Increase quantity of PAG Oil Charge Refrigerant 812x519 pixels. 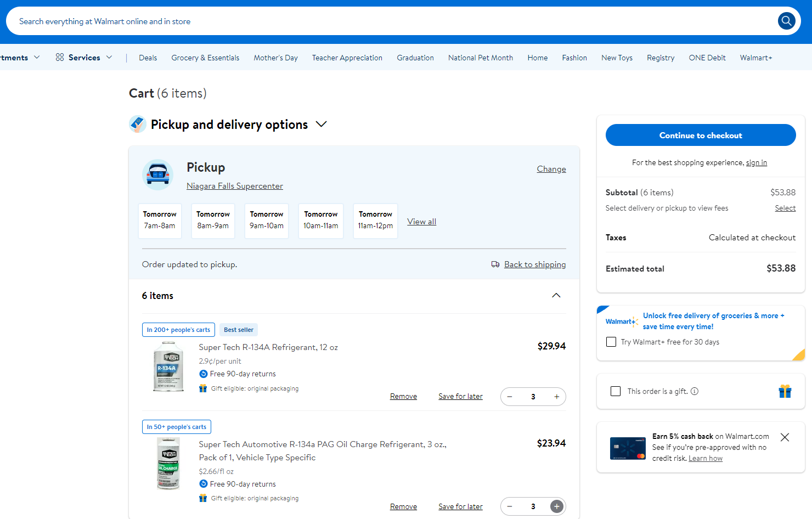556,506
